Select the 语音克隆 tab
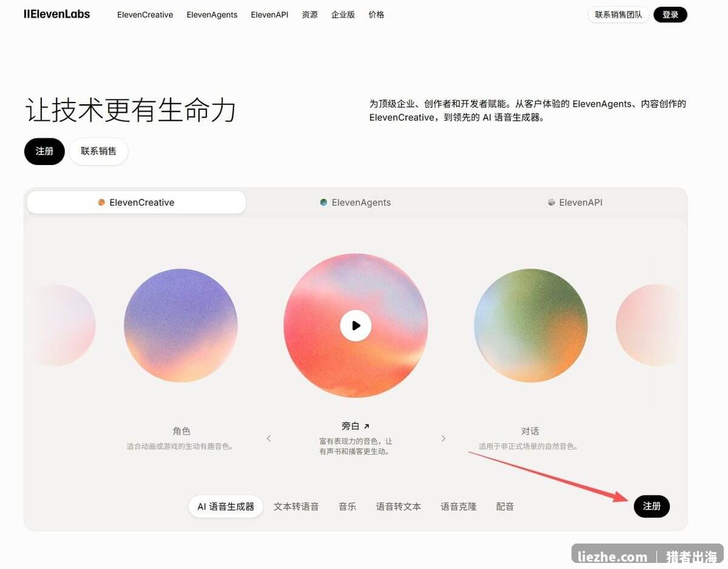This screenshot has height=569, width=728. 459,507
